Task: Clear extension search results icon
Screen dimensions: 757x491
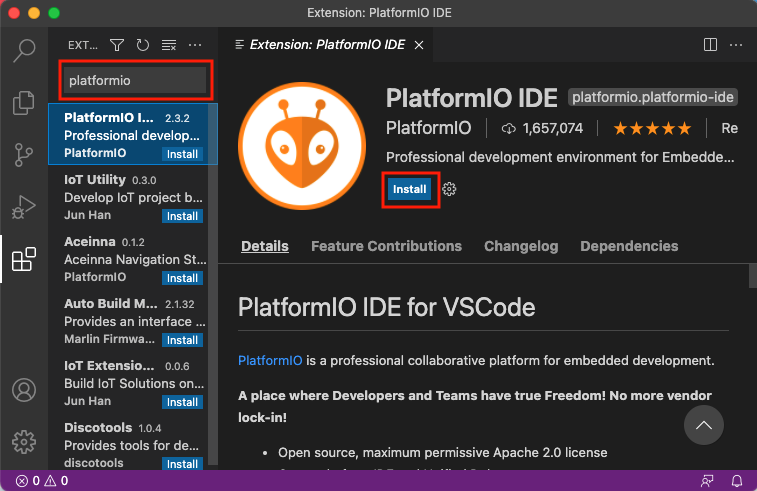Action: coord(169,45)
